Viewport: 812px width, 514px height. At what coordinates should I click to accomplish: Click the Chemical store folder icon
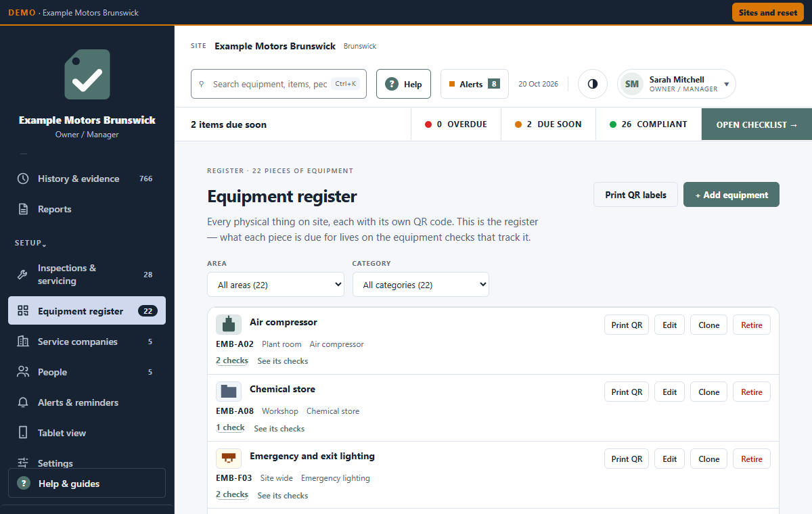[229, 392]
